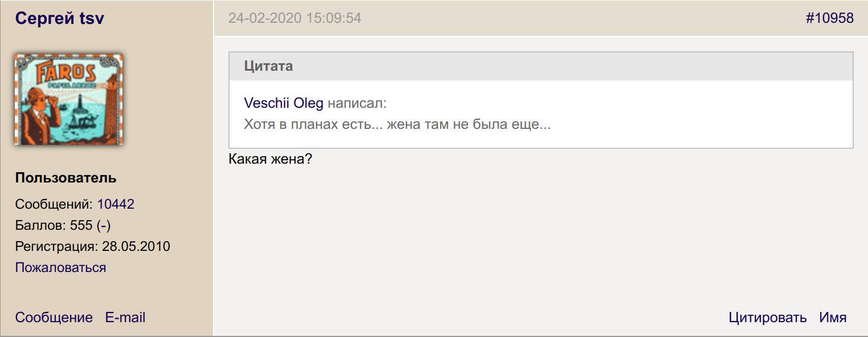Click the E-mail link
Screen dimensions: 868x337
[125, 318]
